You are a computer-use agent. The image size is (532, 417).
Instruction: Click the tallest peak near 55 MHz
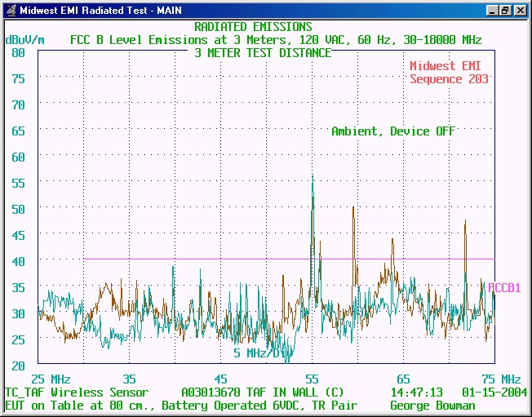[x=313, y=178]
